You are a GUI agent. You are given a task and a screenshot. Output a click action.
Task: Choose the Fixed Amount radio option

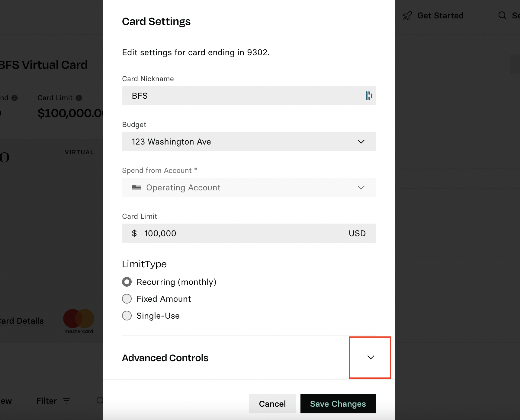pos(127,299)
